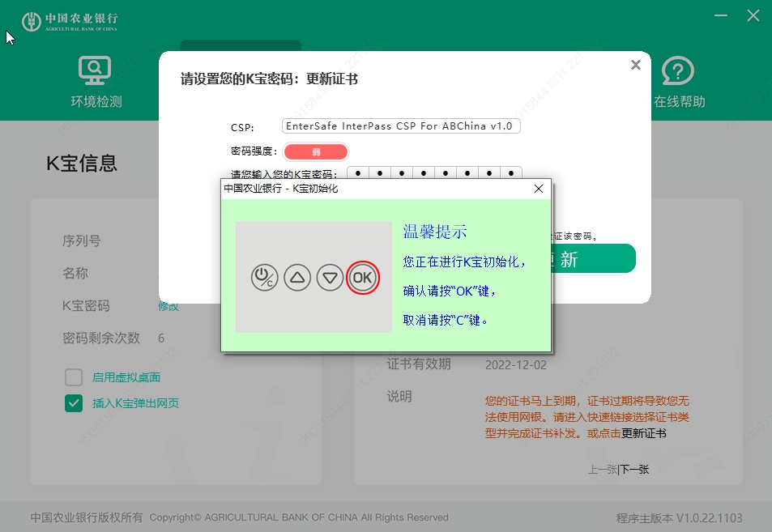This screenshot has width=772, height=532.
Task: Click the expiry date 2022-12-02
Action: pyautogui.click(x=515, y=365)
